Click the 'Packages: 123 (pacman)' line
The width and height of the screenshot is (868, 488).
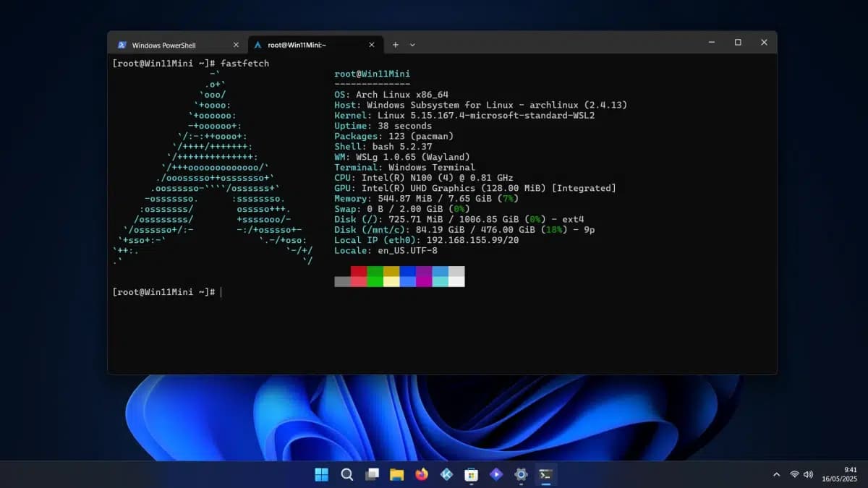click(x=393, y=136)
